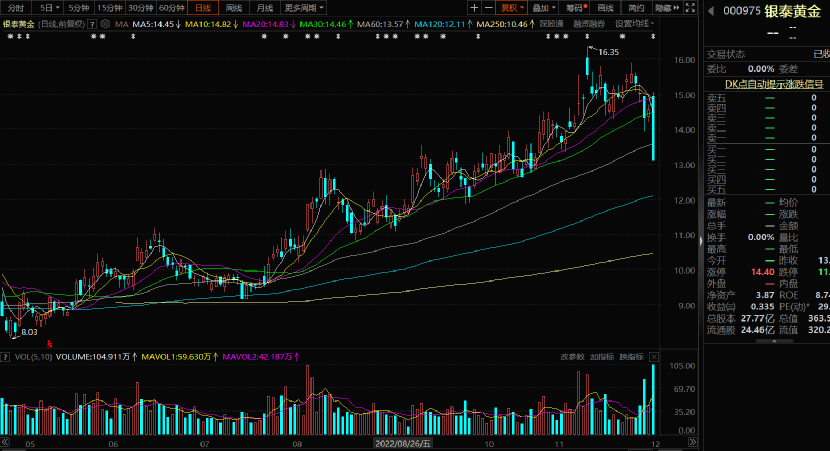Image resolution: width=830 pixels, height=451 pixels.
Task: Click the question mark help icon beside 银泰黄金
Action: coord(92,24)
